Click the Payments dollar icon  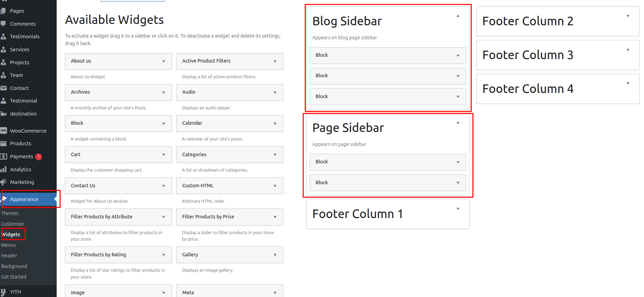tap(3, 156)
